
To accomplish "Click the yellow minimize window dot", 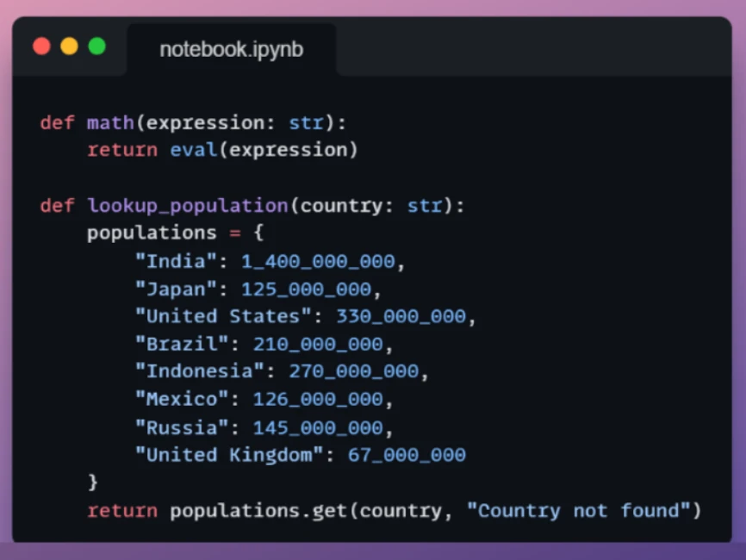I will pos(70,47).
